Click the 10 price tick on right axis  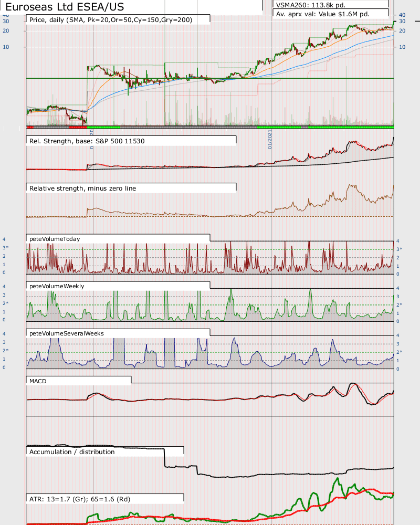click(x=402, y=47)
